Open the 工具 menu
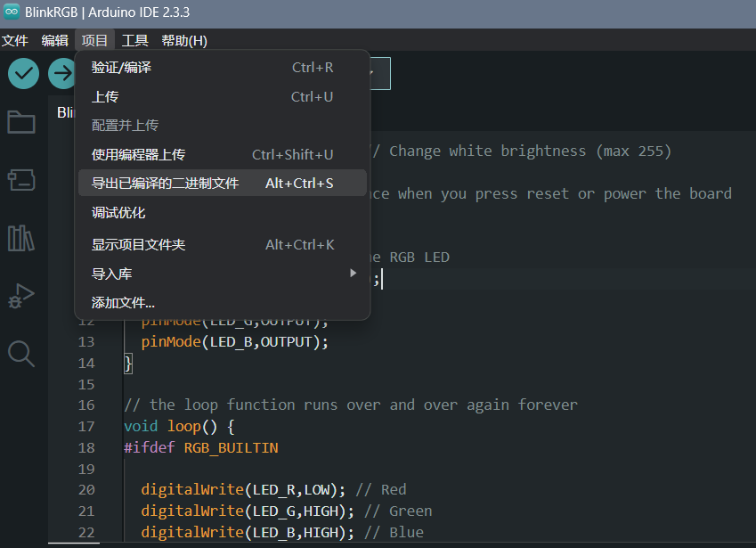 134,40
